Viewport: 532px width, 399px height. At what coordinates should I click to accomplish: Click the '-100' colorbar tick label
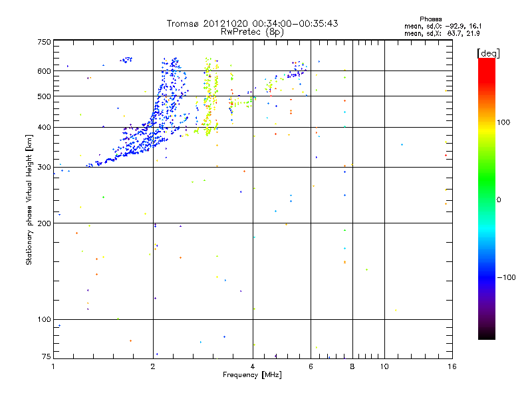[506, 277]
